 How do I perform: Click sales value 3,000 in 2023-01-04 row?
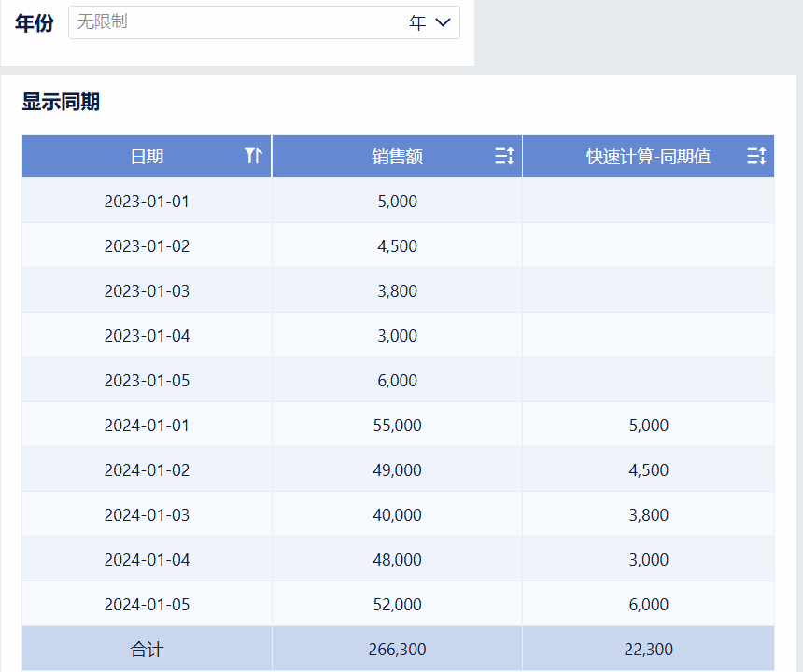398,336
